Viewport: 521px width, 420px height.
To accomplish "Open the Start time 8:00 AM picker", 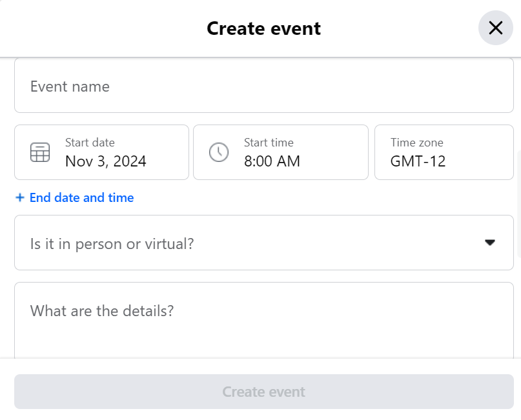I will pyautogui.click(x=281, y=152).
